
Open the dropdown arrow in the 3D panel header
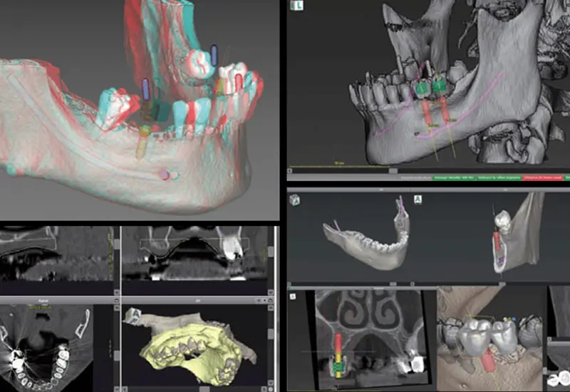pyautogui.click(x=262, y=301)
